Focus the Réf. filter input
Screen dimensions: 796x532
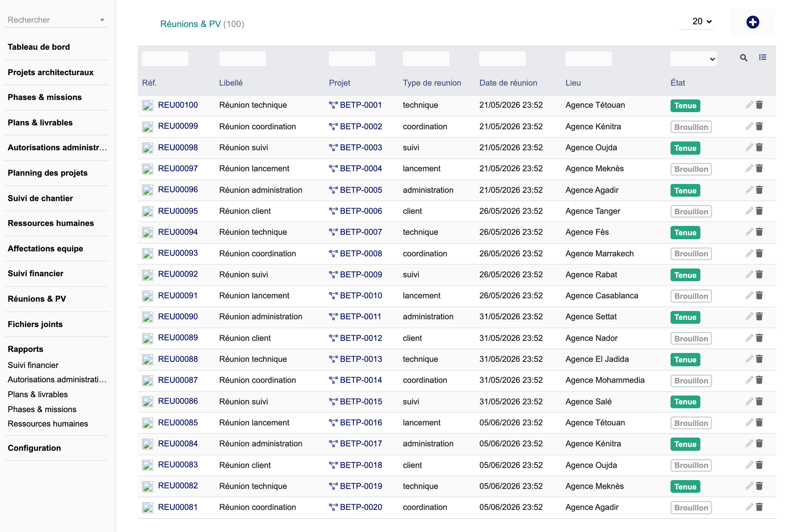(x=165, y=59)
